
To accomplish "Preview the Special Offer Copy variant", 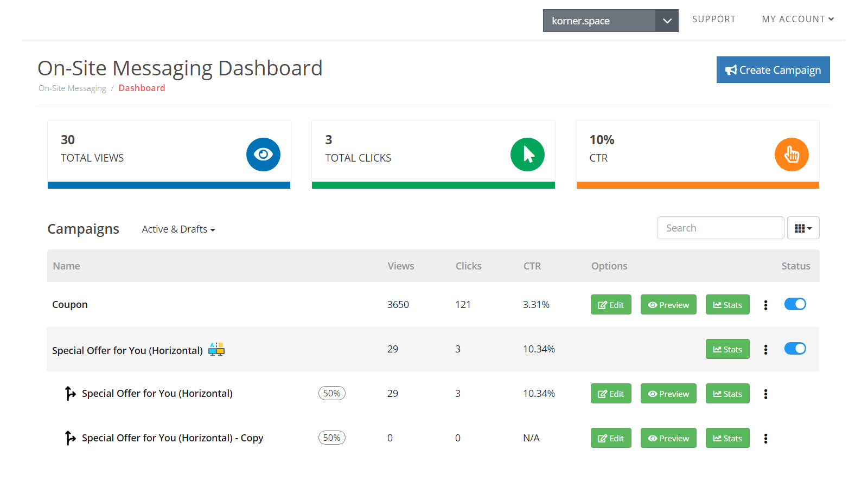I will click(x=668, y=438).
